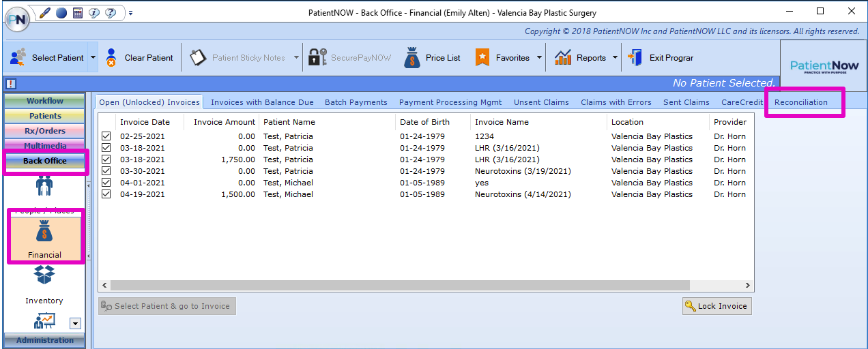Click the presentation chart icon below Inventory

point(45,320)
